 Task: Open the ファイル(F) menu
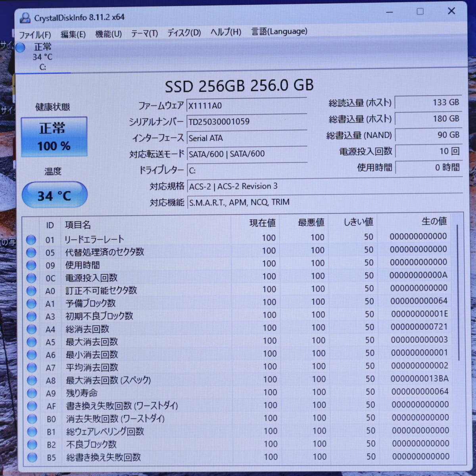(x=35, y=35)
